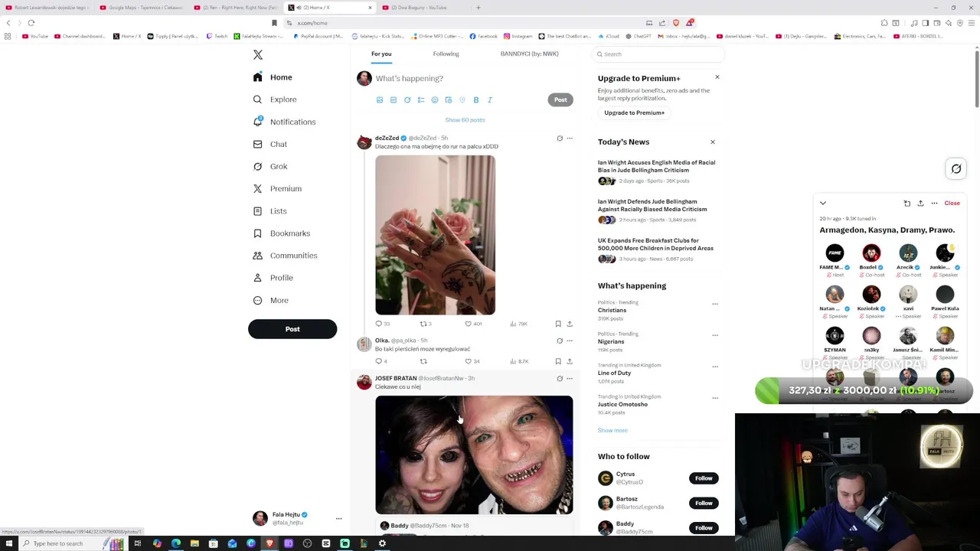Open the Boxdel avatar in the Space panel
Viewport: 980px width, 551px height.
[871, 253]
